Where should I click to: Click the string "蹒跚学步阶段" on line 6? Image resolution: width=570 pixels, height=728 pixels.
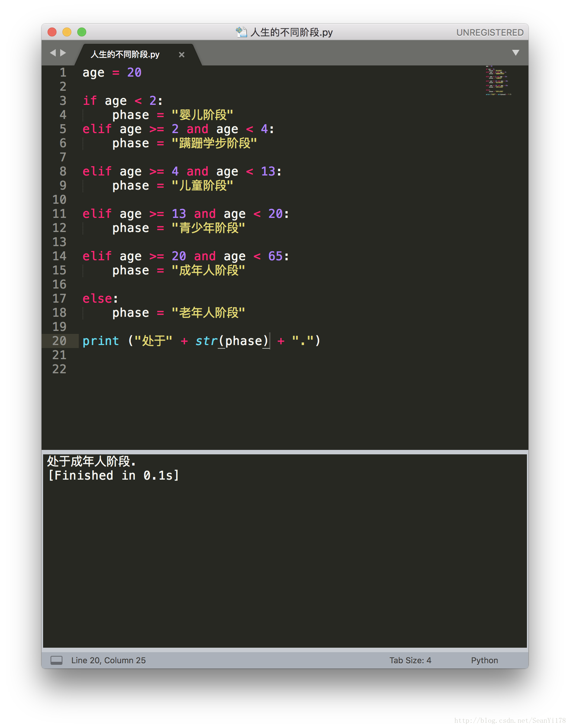click(x=214, y=143)
